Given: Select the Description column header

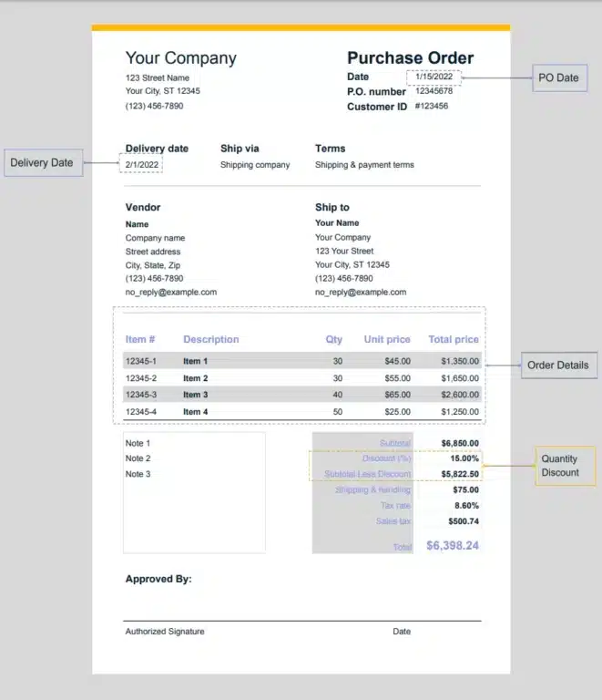Looking at the screenshot, I should pyautogui.click(x=210, y=340).
